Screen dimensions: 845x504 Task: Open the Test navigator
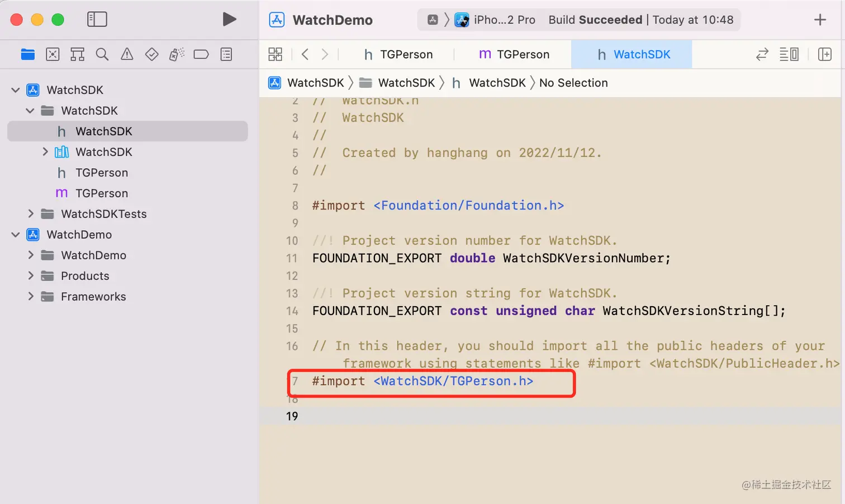[151, 54]
